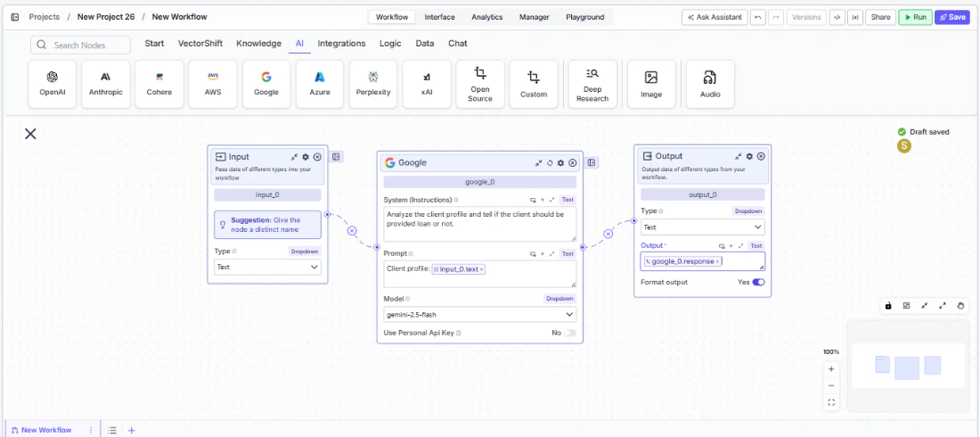This screenshot has height=437, width=980.
Task: Open the Integrations node category
Action: tap(341, 43)
